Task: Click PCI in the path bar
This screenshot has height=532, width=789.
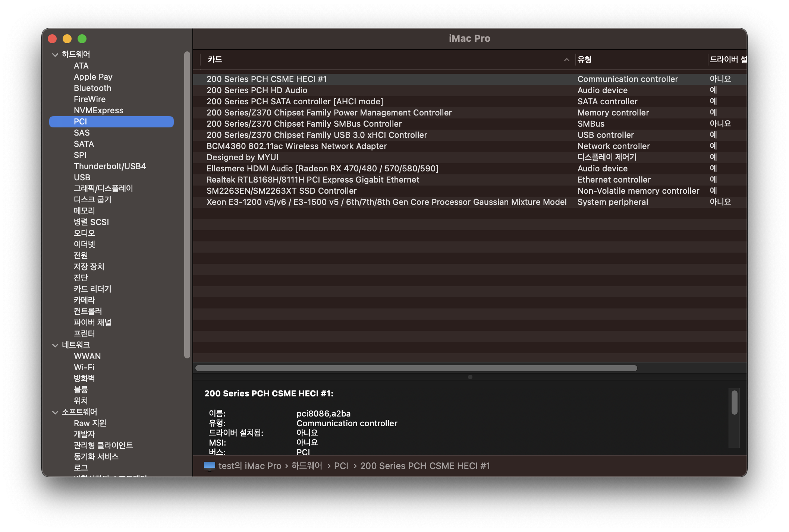Action: click(341, 466)
